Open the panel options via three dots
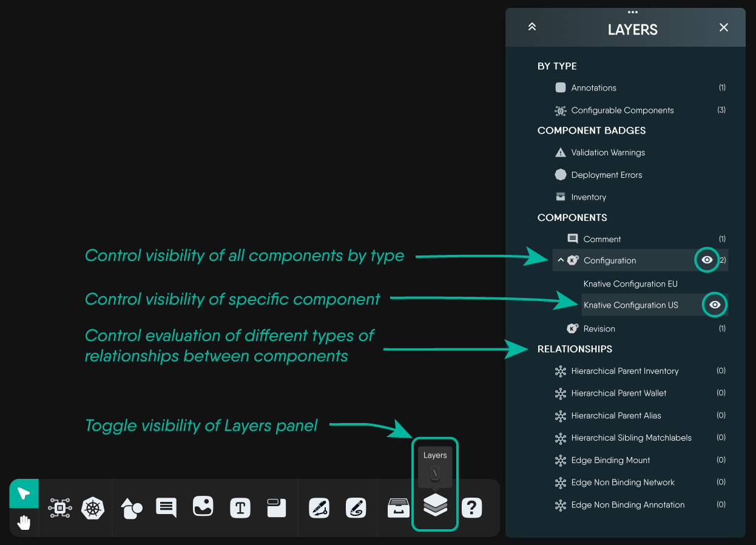Viewport: 756px width, 545px height. click(633, 12)
